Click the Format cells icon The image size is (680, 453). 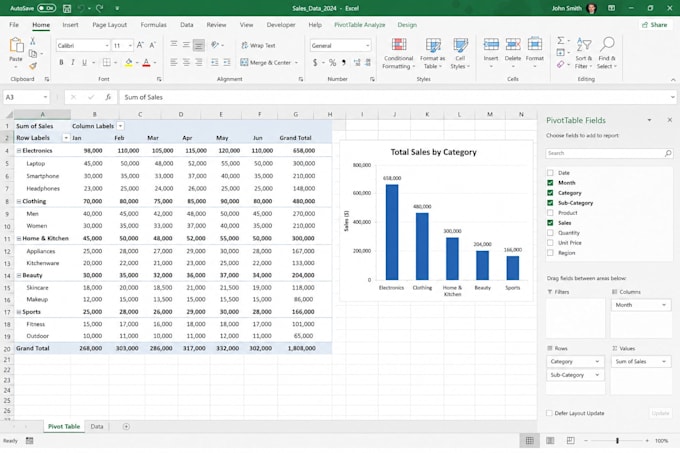[535, 44]
